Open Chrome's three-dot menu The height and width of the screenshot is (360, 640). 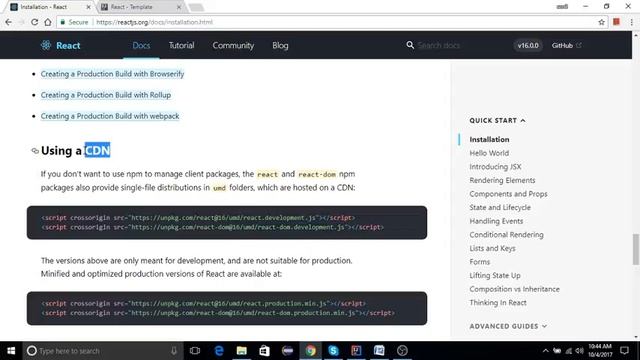[x=631, y=22]
